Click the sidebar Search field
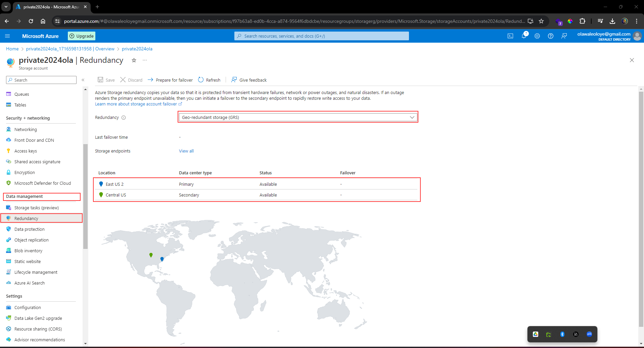 tap(41, 80)
